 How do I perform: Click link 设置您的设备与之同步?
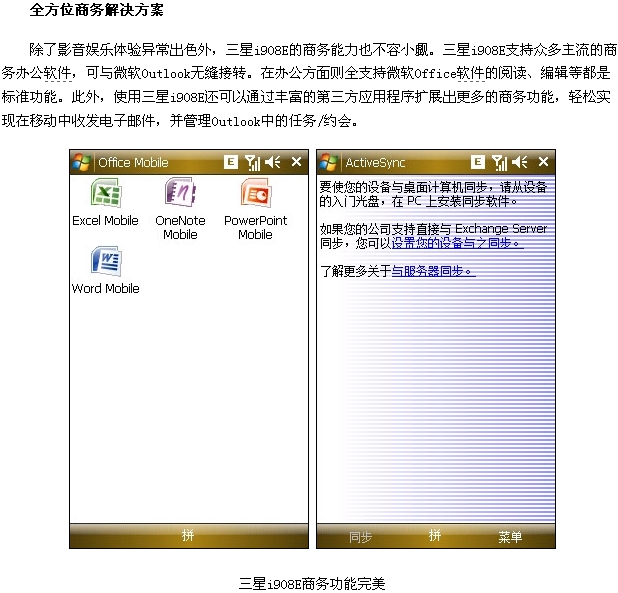click(457, 243)
